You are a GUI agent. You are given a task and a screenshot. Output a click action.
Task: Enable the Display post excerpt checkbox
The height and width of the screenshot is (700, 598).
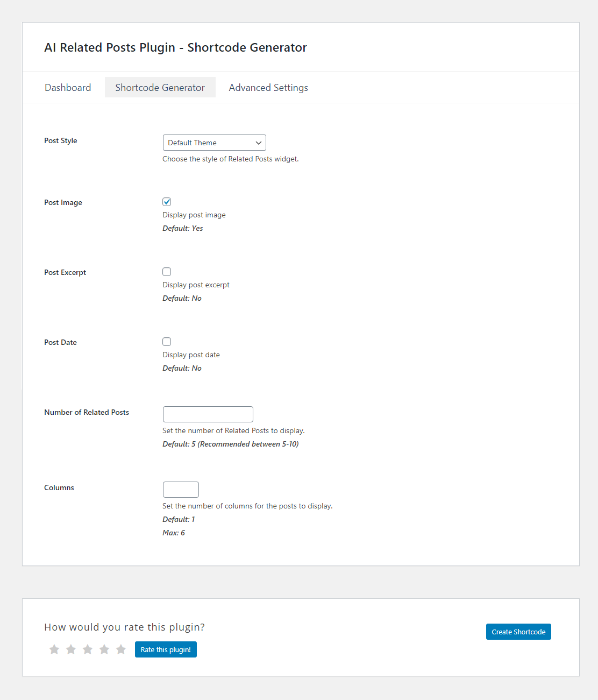pos(167,272)
